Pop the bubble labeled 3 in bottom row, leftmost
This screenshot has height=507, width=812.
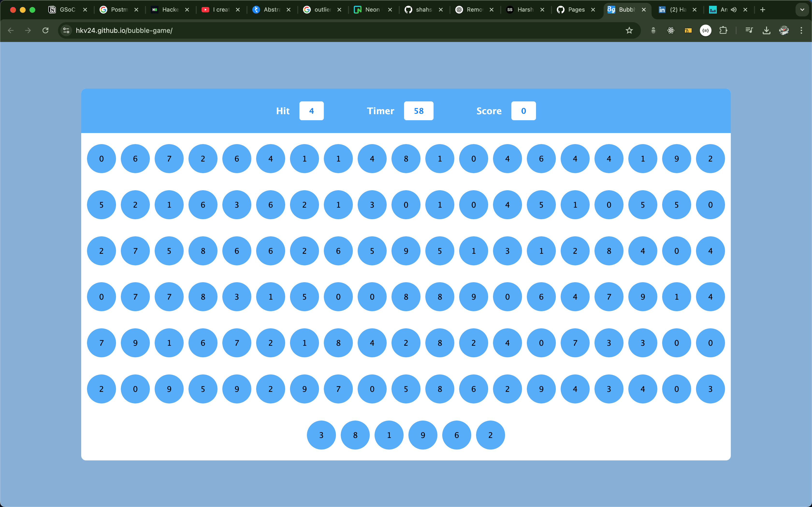[x=321, y=435]
